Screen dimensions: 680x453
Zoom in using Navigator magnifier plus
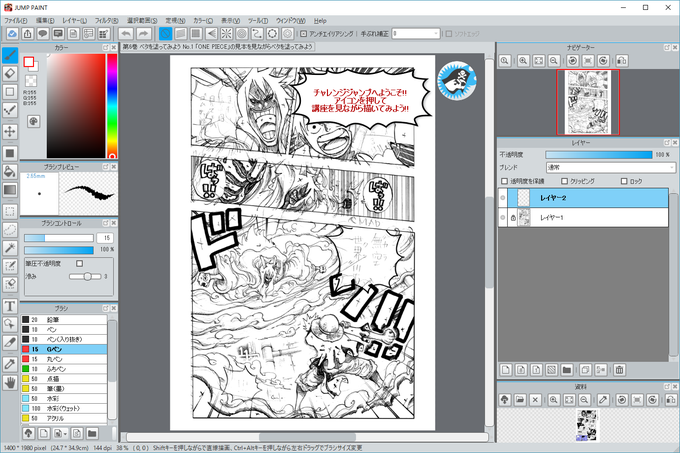pos(523,61)
